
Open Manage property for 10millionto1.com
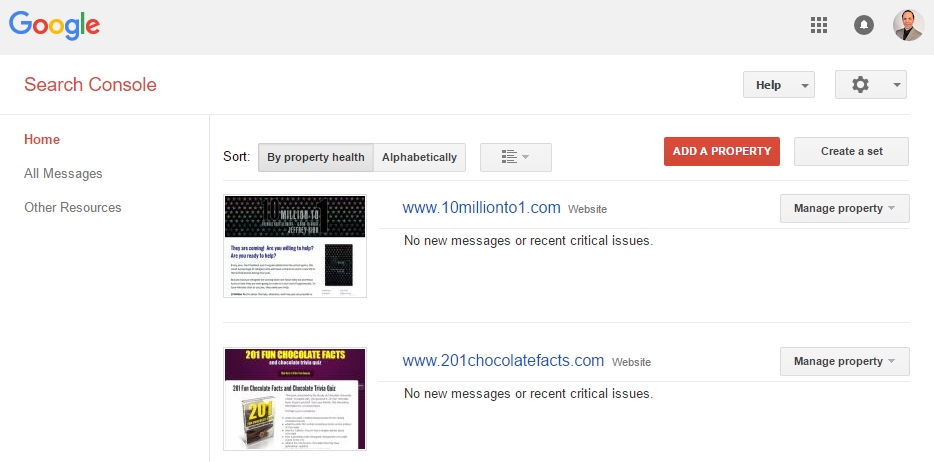click(845, 208)
